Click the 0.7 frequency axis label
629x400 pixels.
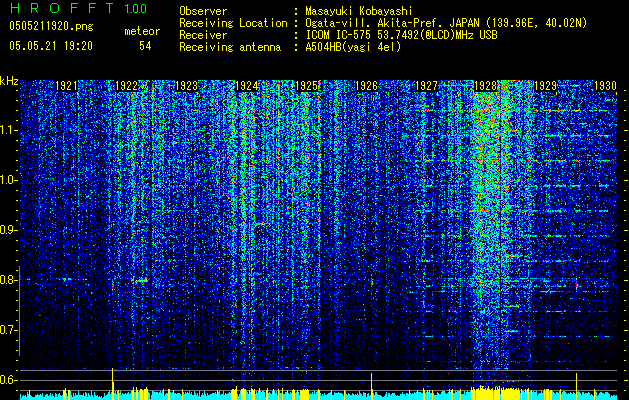pyautogui.click(x=9, y=330)
